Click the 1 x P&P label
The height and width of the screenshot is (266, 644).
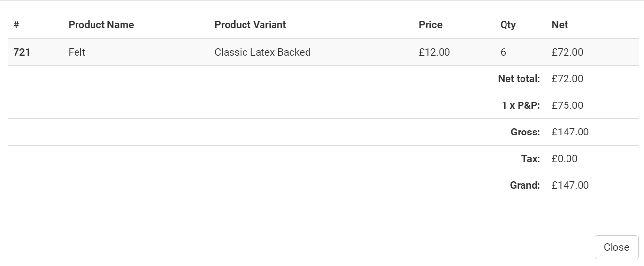pyautogui.click(x=521, y=105)
